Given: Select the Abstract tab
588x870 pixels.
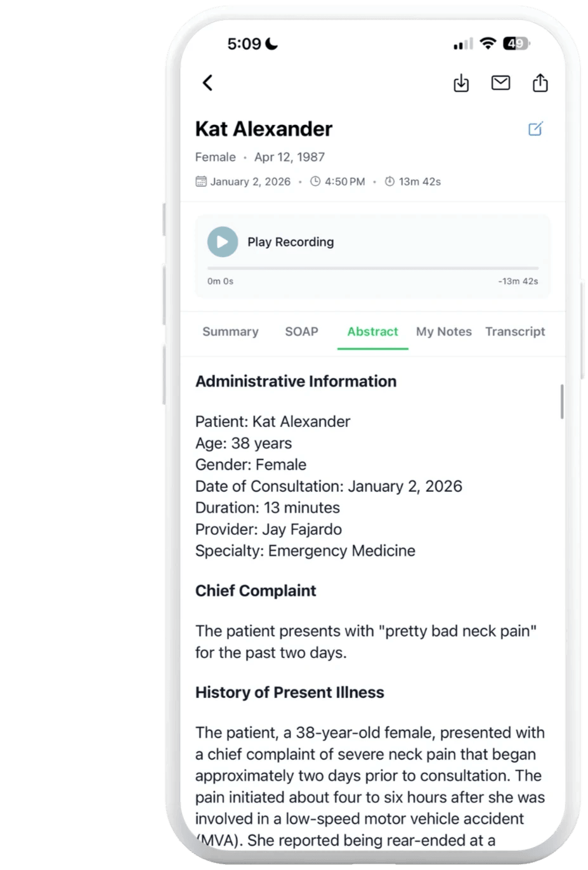Looking at the screenshot, I should pos(372,331).
